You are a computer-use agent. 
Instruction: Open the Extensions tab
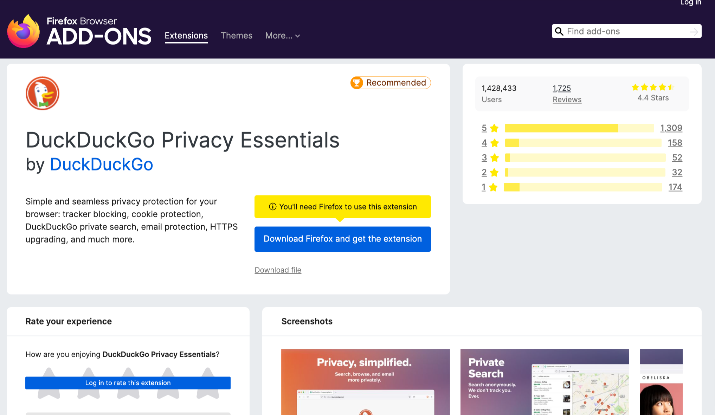186,36
